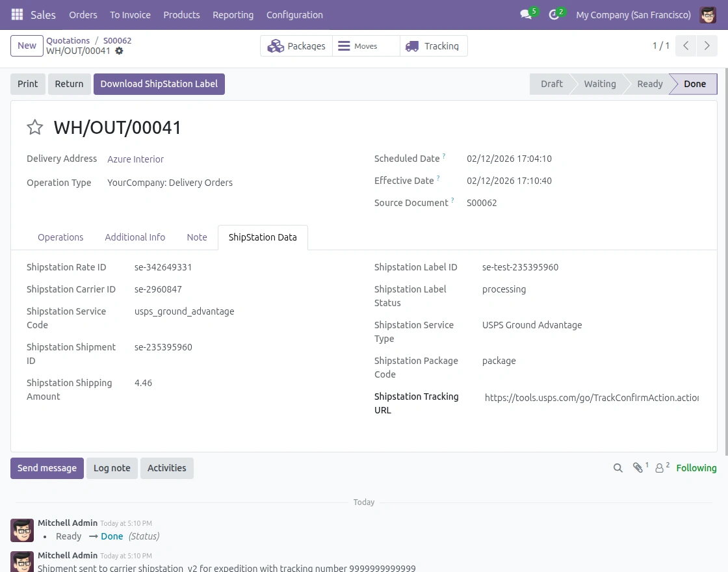Click the Return button
The width and height of the screenshot is (728, 572).
click(x=69, y=84)
